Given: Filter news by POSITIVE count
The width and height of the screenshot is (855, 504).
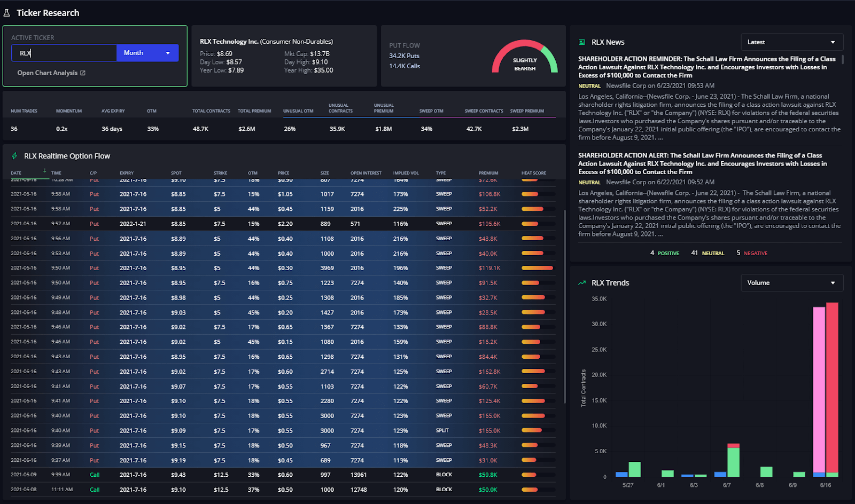Looking at the screenshot, I should click(665, 253).
